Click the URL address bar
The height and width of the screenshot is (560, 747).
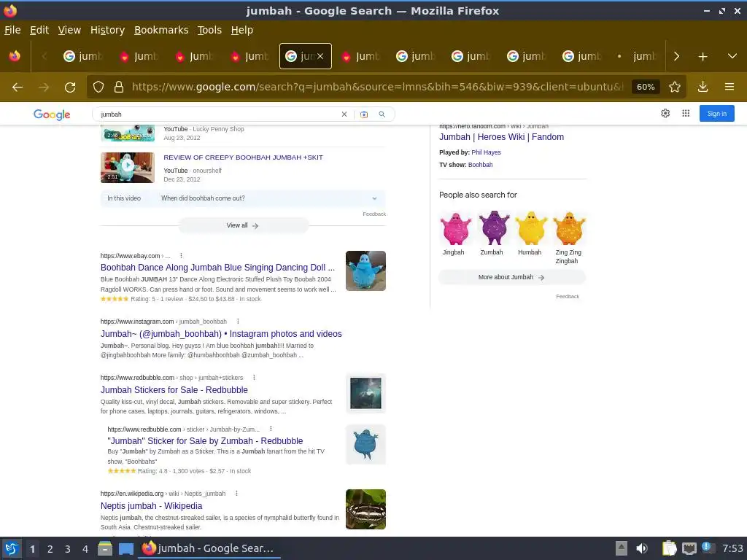[x=377, y=87]
